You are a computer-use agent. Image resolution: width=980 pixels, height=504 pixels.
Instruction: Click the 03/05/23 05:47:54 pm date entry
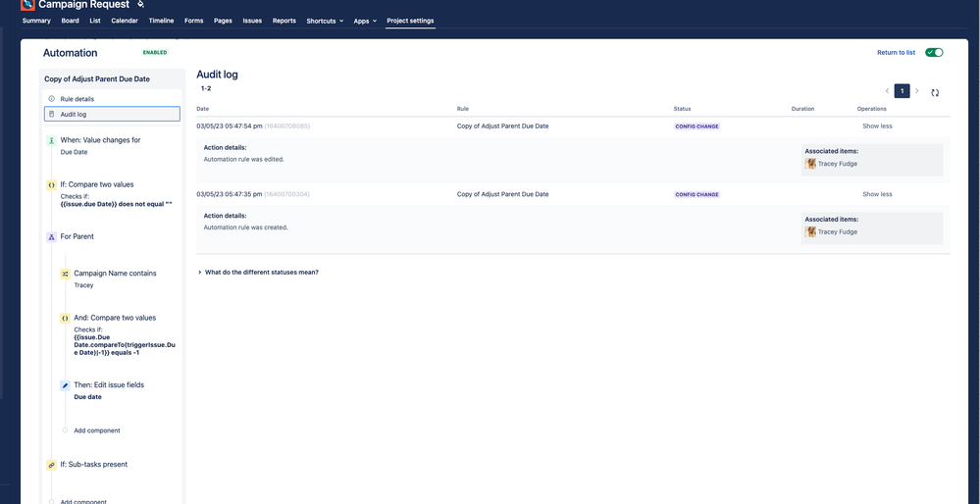[230, 126]
